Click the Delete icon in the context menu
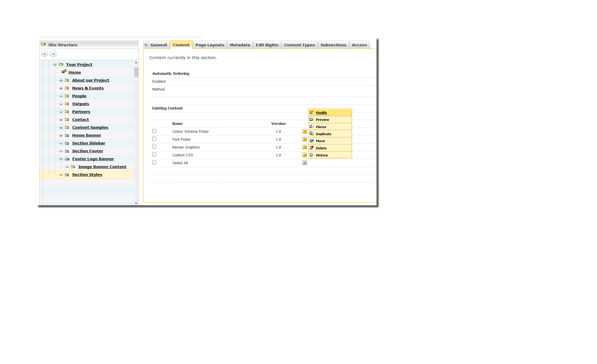This screenshot has width=597, height=364. click(x=312, y=148)
